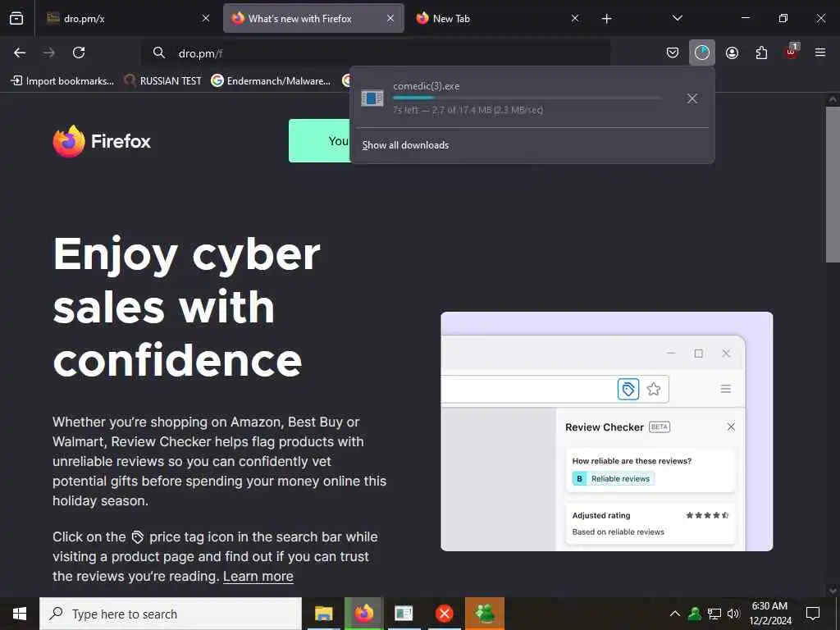The height and width of the screenshot is (630, 840).
Task: Show all downloads
Action: click(405, 145)
